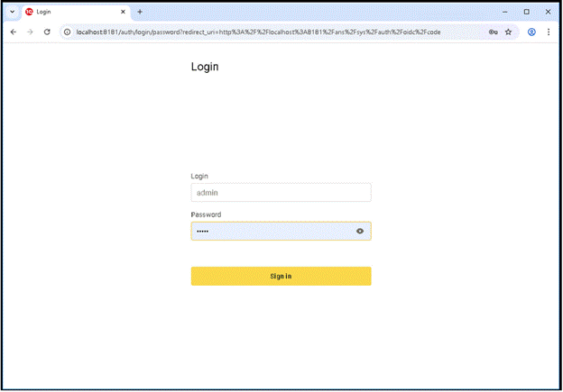Show password using the eye icon
The height and width of the screenshot is (392, 563).
point(360,232)
